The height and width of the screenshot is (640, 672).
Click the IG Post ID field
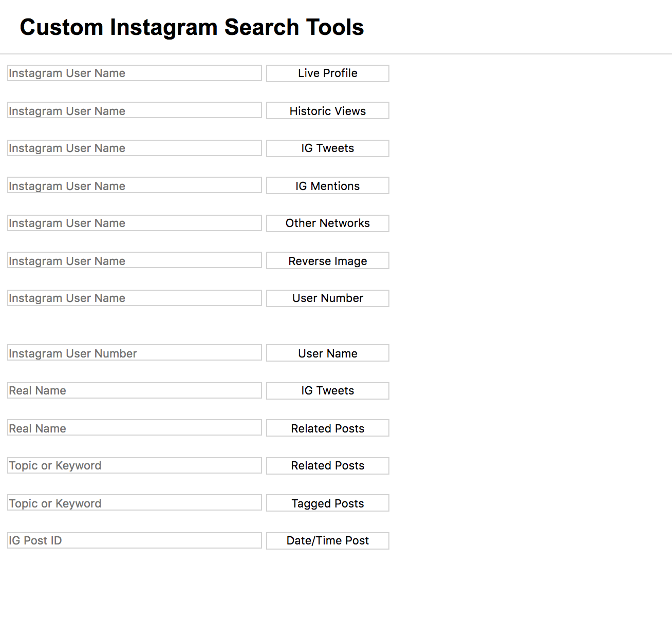point(135,541)
